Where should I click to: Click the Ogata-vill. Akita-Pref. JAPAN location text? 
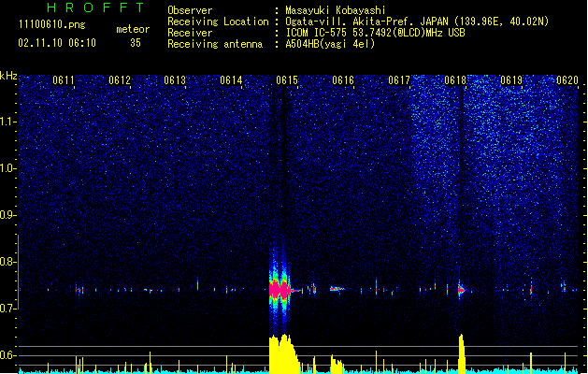point(417,22)
